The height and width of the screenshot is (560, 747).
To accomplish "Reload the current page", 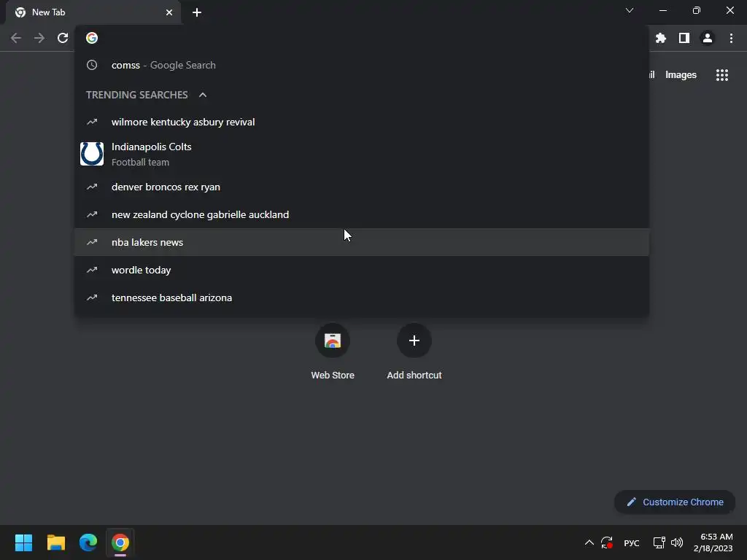I will point(63,38).
